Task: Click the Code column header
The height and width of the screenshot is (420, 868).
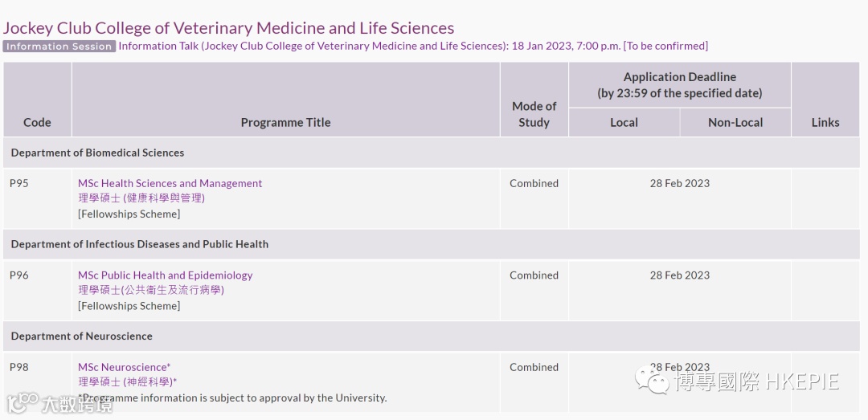Action: coord(37,122)
